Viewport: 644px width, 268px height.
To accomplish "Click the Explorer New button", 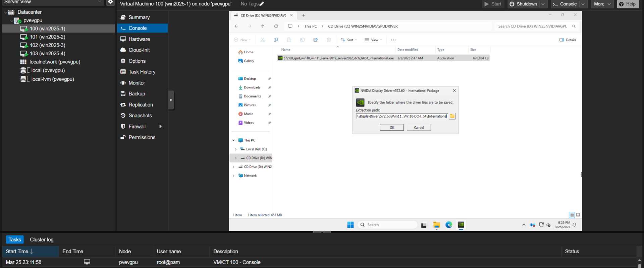I will click(x=242, y=40).
